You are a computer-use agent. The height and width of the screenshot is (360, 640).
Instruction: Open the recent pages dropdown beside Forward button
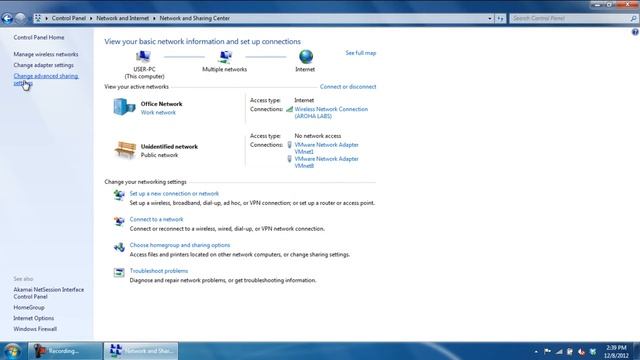click(29, 18)
